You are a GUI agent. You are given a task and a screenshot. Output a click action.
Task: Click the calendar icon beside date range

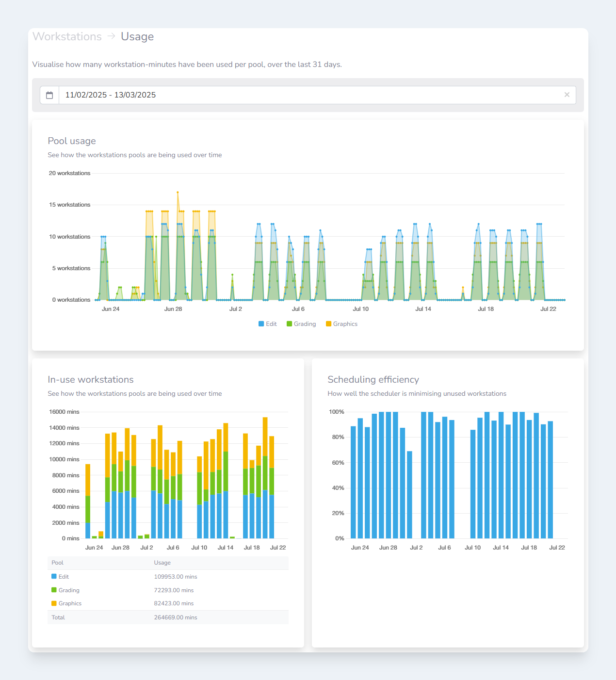pos(49,95)
